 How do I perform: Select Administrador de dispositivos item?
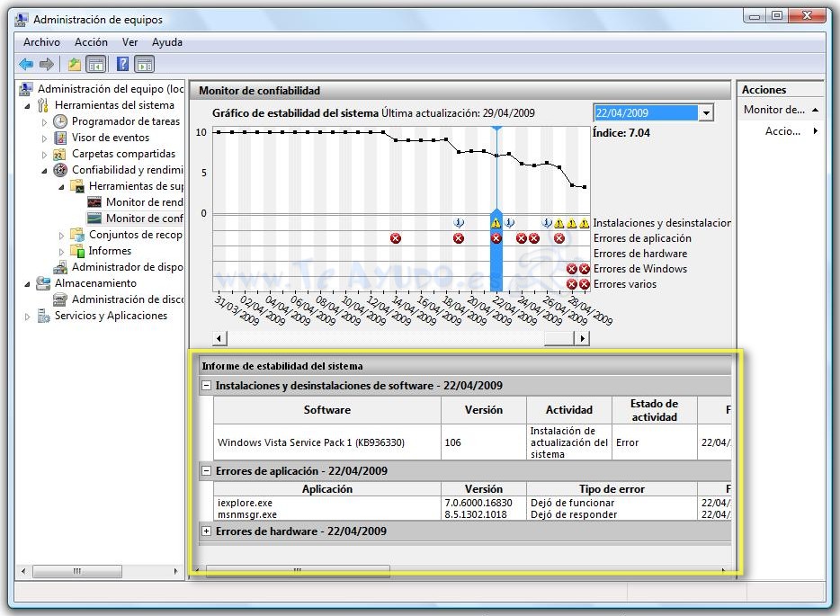click(x=126, y=267)
